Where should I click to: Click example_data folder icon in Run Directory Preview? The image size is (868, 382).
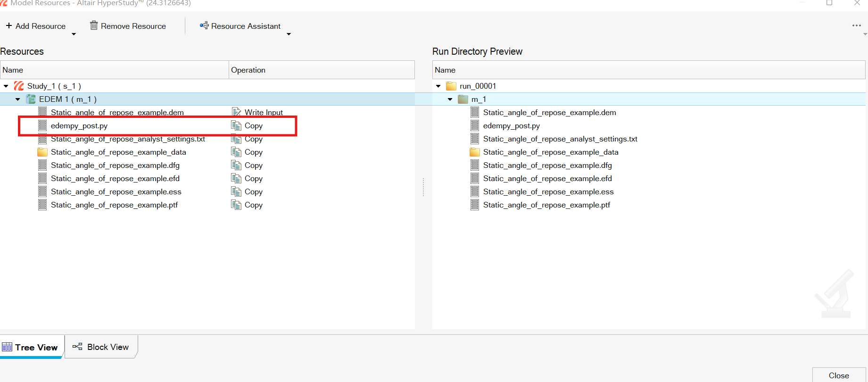pyautogui.click(x=475, y=152)
